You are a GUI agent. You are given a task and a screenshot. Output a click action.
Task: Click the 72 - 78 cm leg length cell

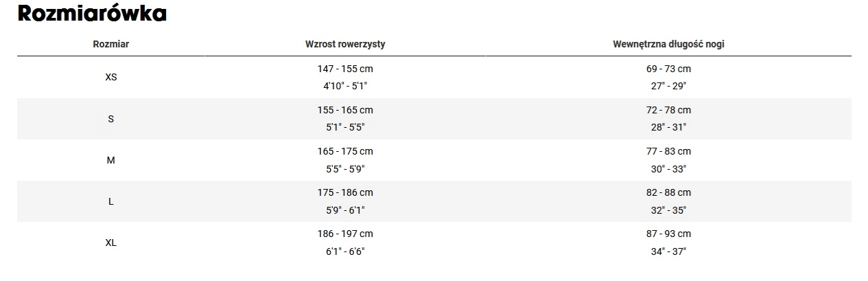(x=668, y=111)
